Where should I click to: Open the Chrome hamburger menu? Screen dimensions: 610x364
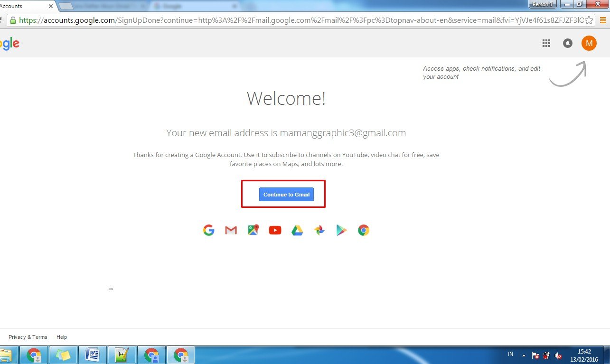coord(604,20)
